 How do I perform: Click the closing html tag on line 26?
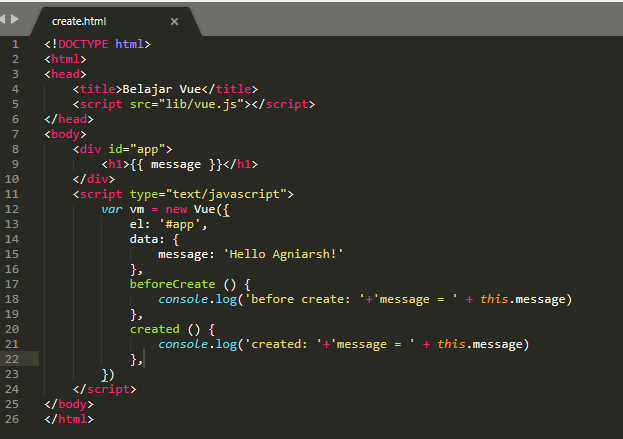point(69,419)
